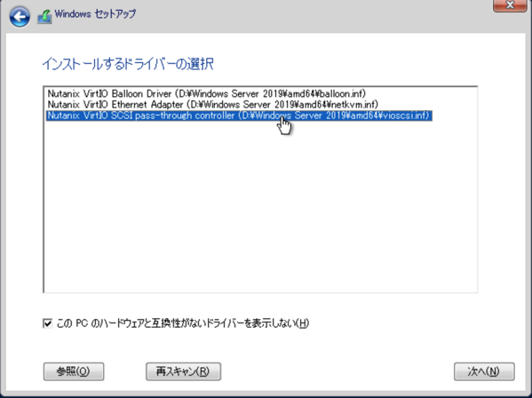The image size is (532, 398).
Task: Select Nutanix VirtIO Balloon Driver entry
Action: [207, 93]
